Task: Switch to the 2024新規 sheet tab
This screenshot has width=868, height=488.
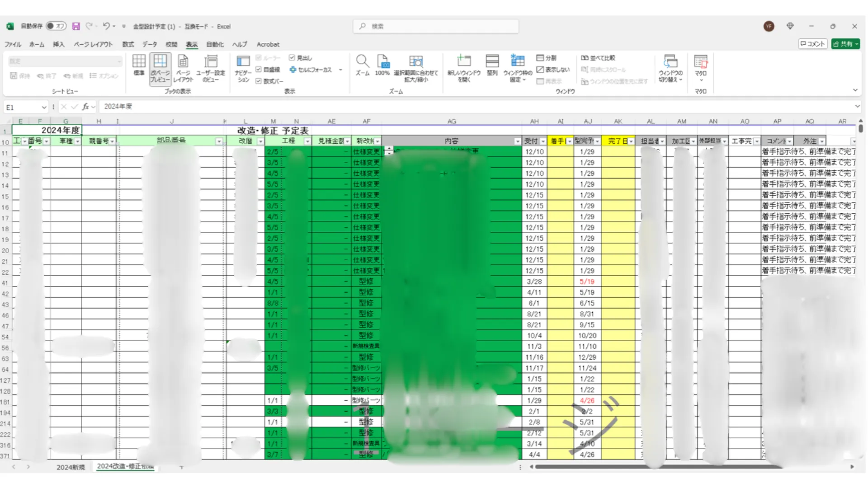Action: click(71, 467)
